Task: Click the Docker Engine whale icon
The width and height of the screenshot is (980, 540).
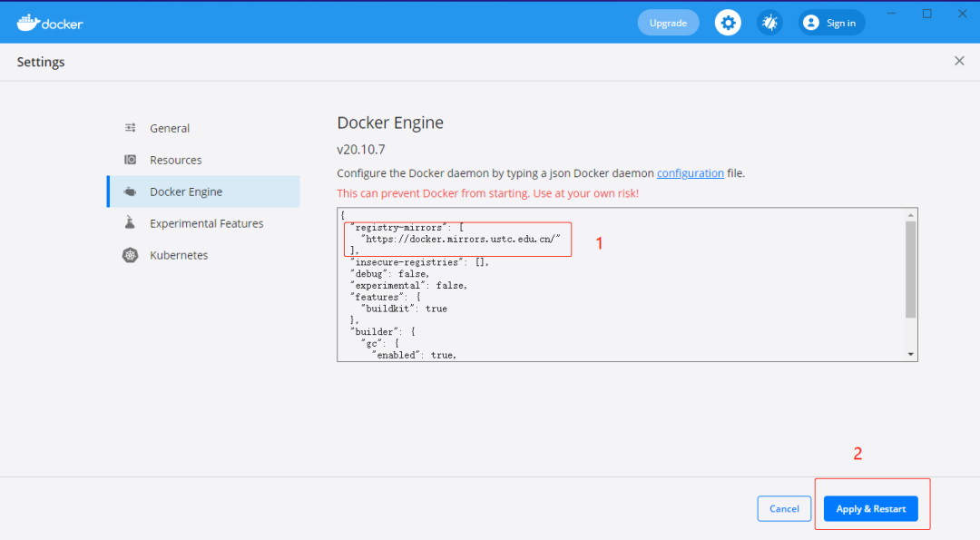Action: [131, 191]
